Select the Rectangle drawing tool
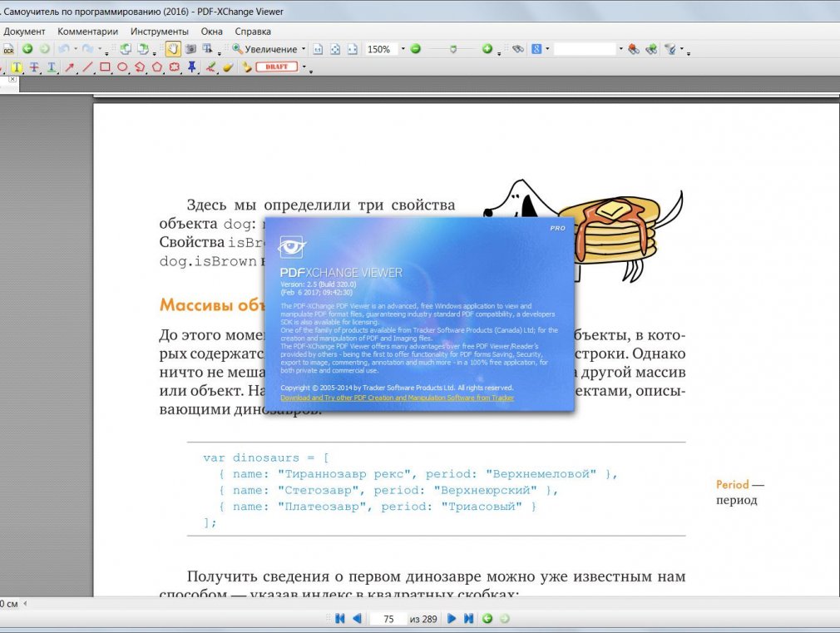The height and width of the screenshot is (633, 840). [x=105, y=67]
